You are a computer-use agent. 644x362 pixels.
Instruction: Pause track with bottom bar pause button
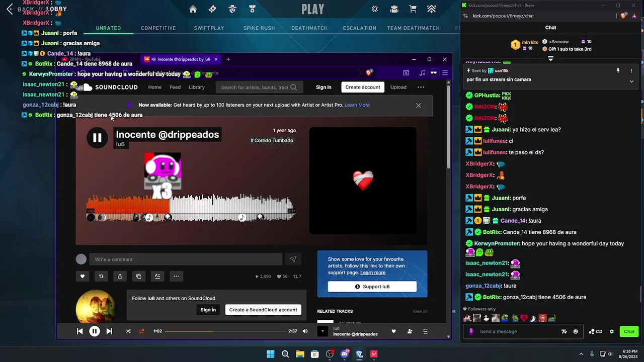(94, 331)
